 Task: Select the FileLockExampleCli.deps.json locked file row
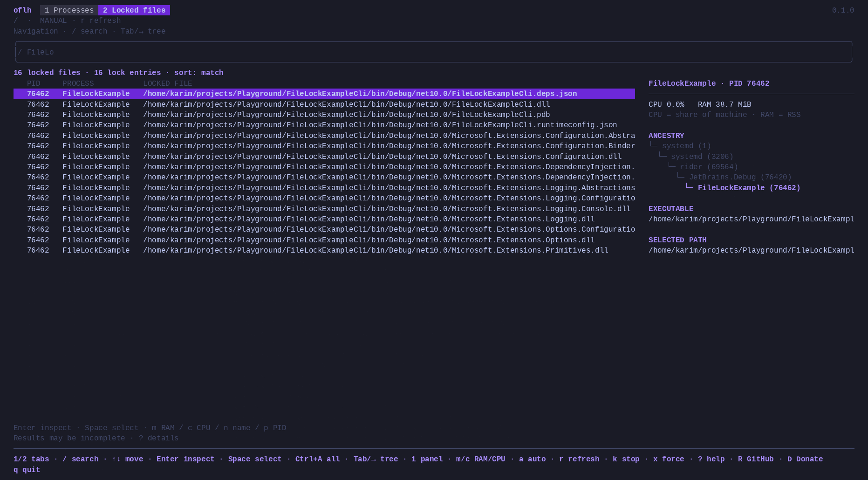pyautogui.click(x=324, y=94)
